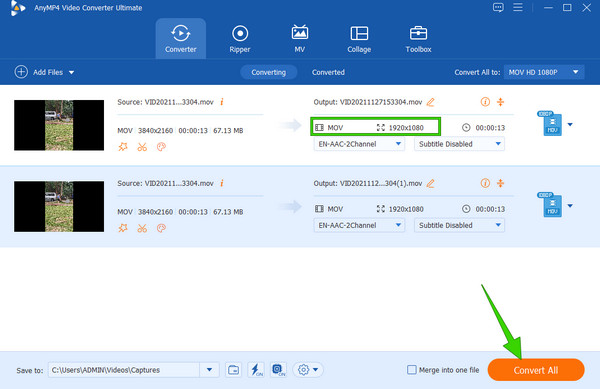Click the Save to path field

124,370
